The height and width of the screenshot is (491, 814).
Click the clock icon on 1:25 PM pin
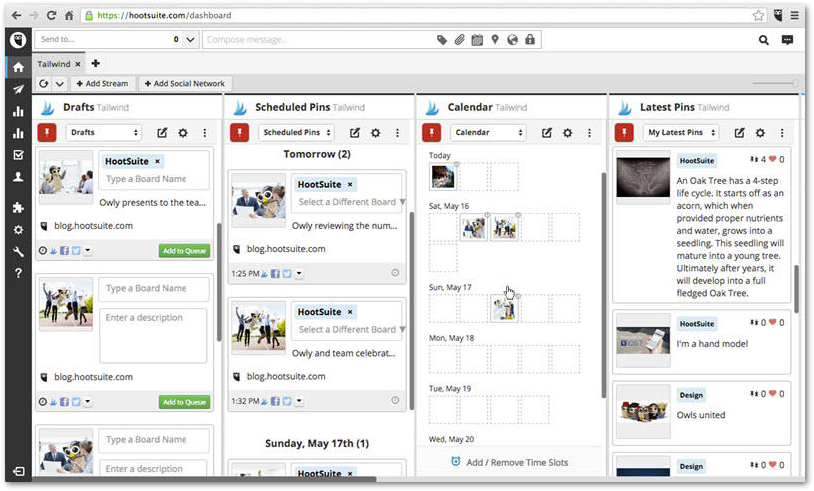(x=395, y=272)
